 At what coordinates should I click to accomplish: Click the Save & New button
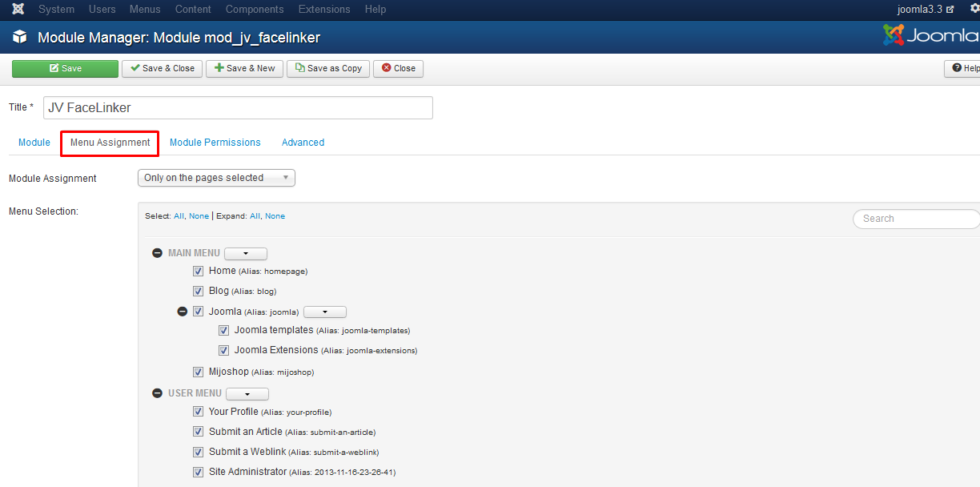point(244,69)
